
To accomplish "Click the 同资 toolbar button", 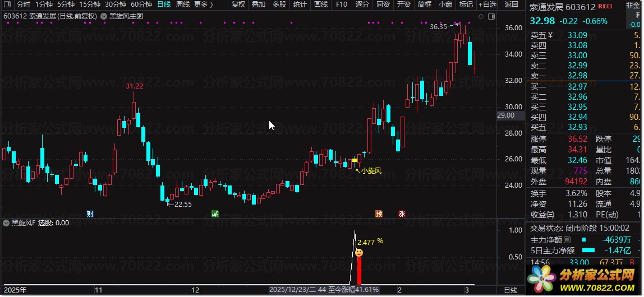I will pos(383,4).
